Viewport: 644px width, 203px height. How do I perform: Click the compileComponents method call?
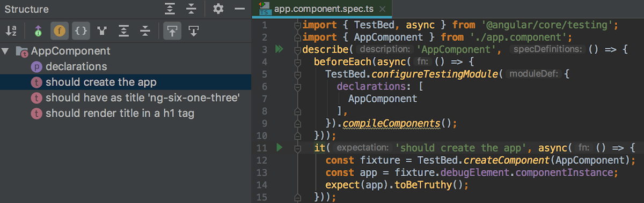391,123
